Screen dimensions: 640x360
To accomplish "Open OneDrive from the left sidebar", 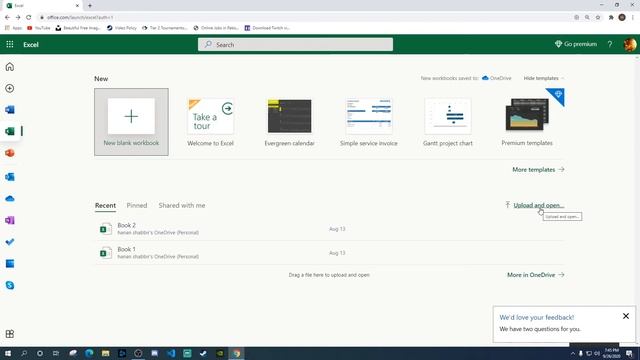I will [10, 198].
